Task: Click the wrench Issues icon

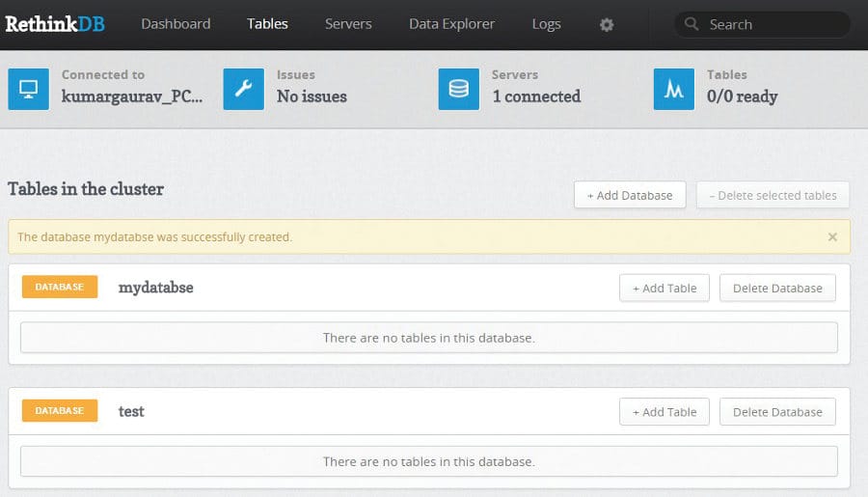Action: 244,89
